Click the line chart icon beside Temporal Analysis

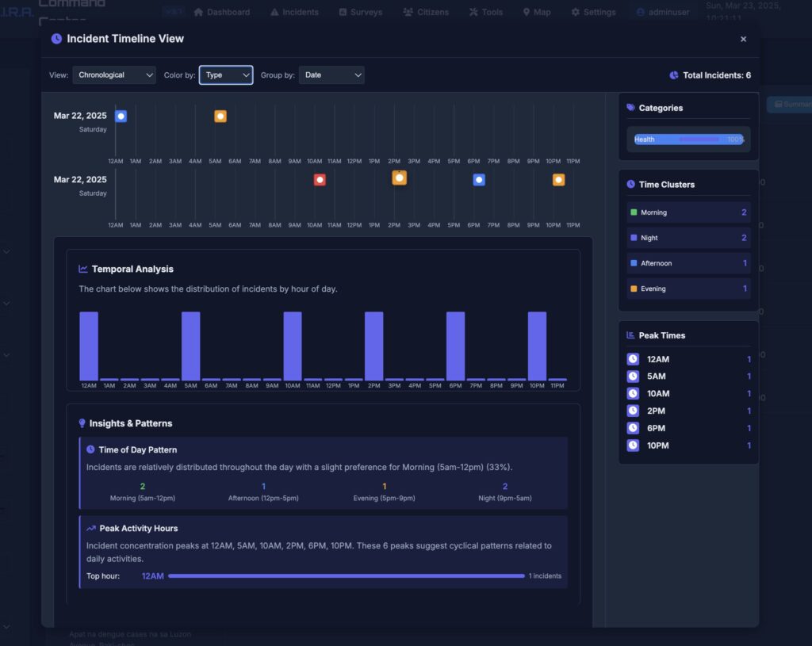click(x=82, y=269)
